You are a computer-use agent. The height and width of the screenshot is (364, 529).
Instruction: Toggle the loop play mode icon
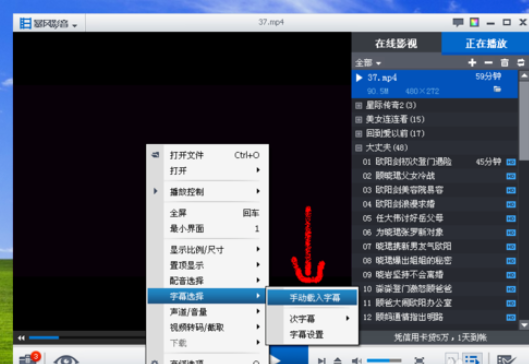coord(521,62)
